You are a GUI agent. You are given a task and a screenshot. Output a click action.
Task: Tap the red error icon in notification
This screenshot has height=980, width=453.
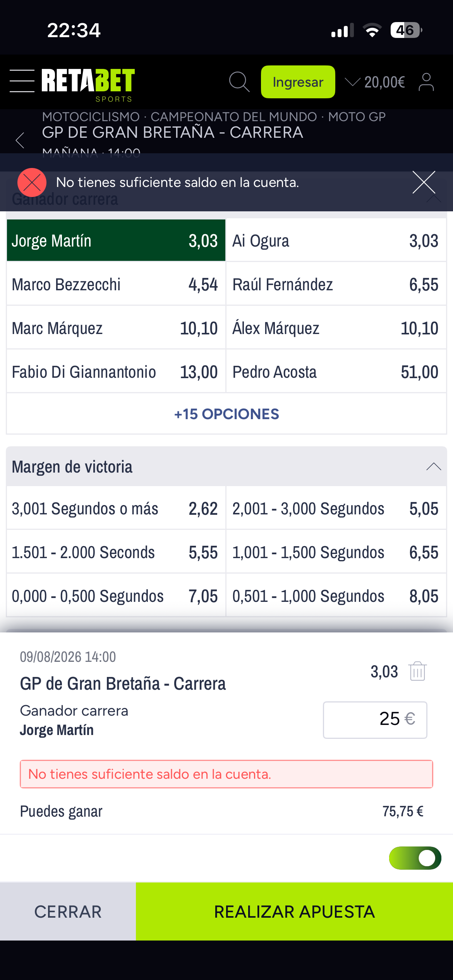coord(32,182)
